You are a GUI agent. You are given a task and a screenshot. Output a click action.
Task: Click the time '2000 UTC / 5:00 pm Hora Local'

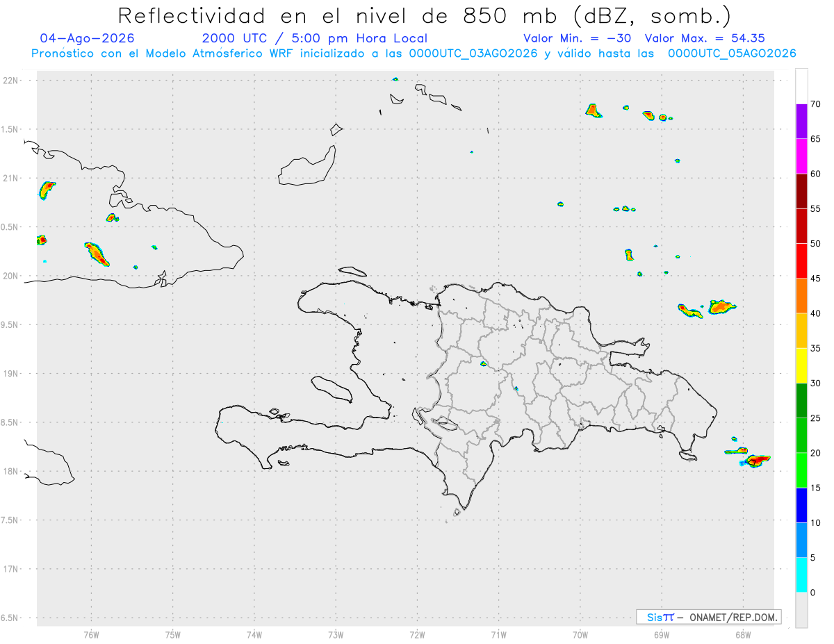point(315,38)
